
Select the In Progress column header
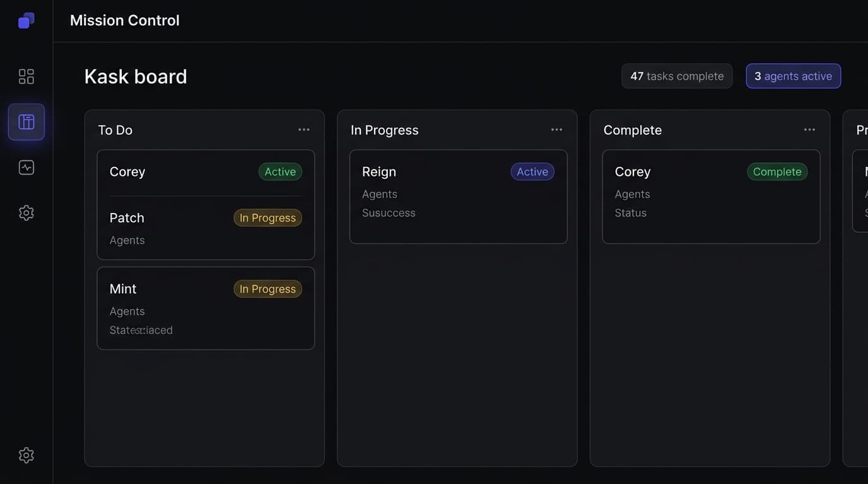tap(384, 130)
